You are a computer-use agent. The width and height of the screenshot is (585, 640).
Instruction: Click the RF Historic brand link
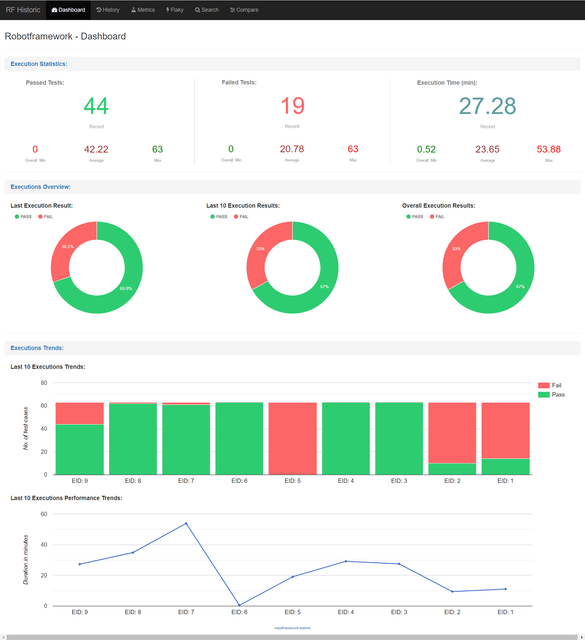(x=23, y=10)
